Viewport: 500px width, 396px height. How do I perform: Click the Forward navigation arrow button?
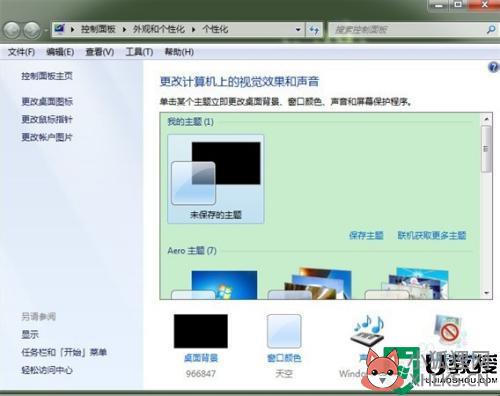coord(32,30)
